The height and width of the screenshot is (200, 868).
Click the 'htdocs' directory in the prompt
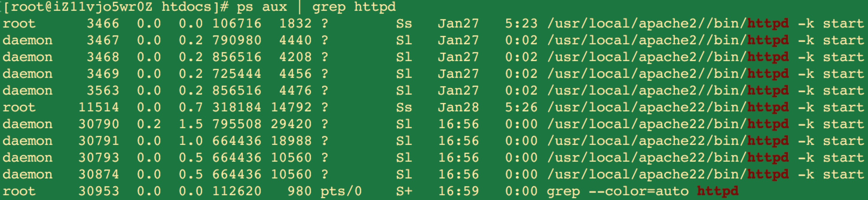pos(186,7)
